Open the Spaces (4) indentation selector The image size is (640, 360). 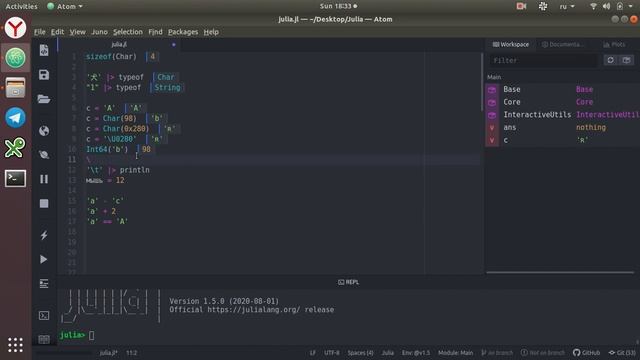(x=360, y=353)
